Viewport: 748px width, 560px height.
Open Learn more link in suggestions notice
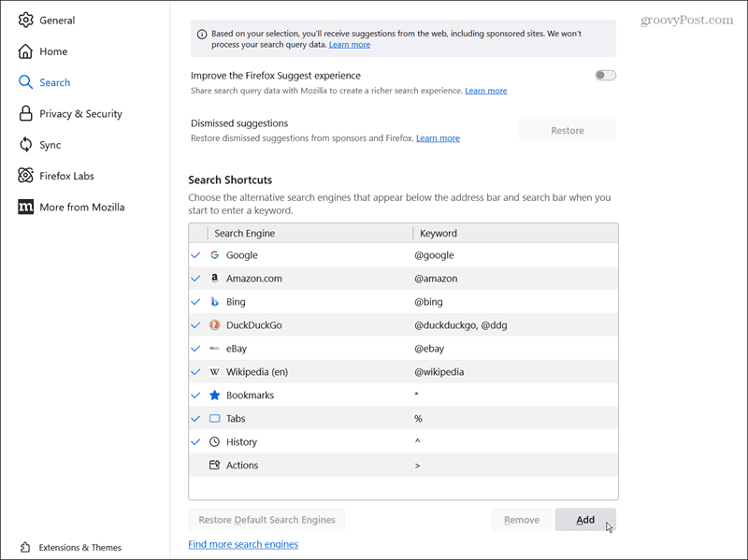[x=350, y=44]
